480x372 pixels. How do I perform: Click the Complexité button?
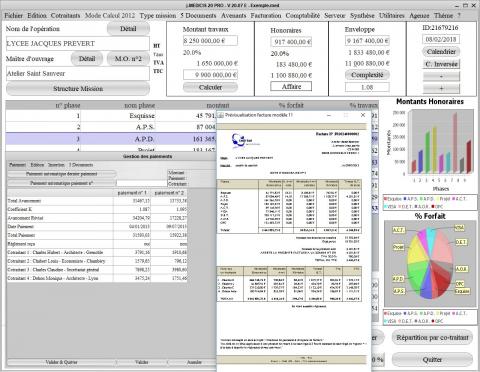[367, 75]
